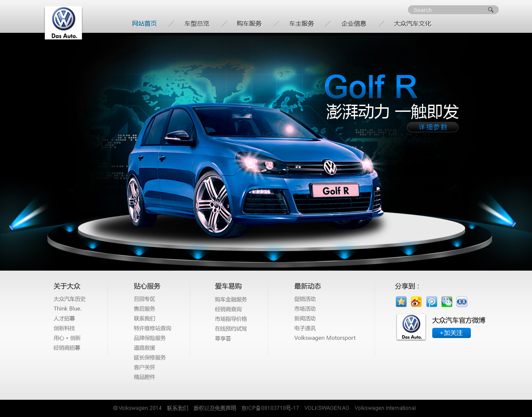
Task: Open 用心・创新 link
Action: pyautogui.click(x=67, y=338)
